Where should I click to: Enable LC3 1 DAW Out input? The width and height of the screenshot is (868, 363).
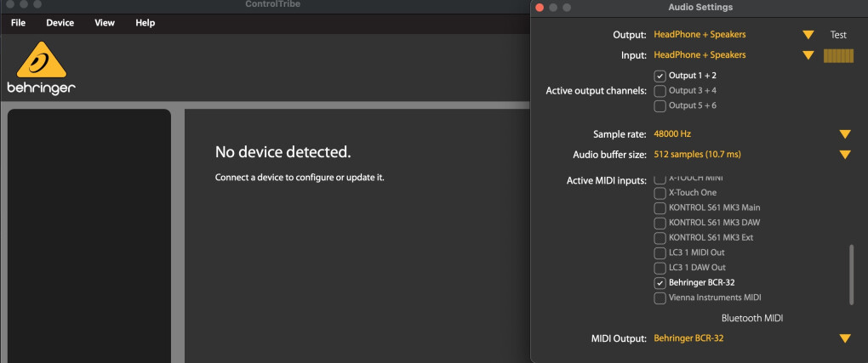[x=660, y=268]
